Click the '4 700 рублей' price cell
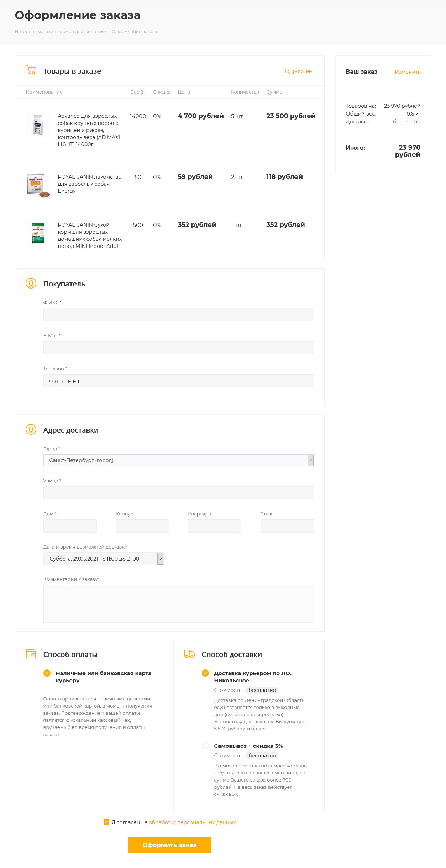The image size is (446, 868). point(201,116)
